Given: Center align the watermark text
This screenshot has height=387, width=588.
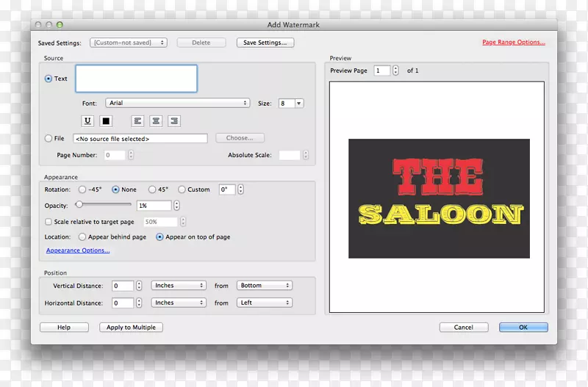Looking at the screenshot, I should [x=156, y=121].
